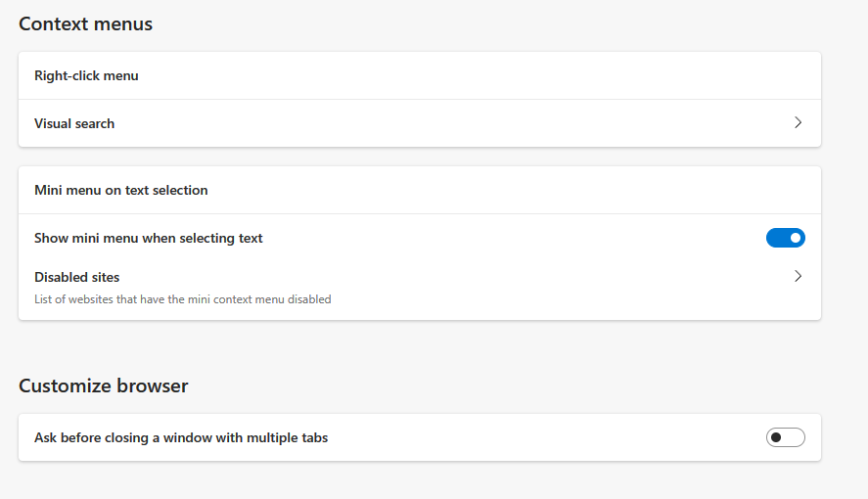Click the Mini menu on text selection header
The image size is (868, 499).
tap(121, 190)
